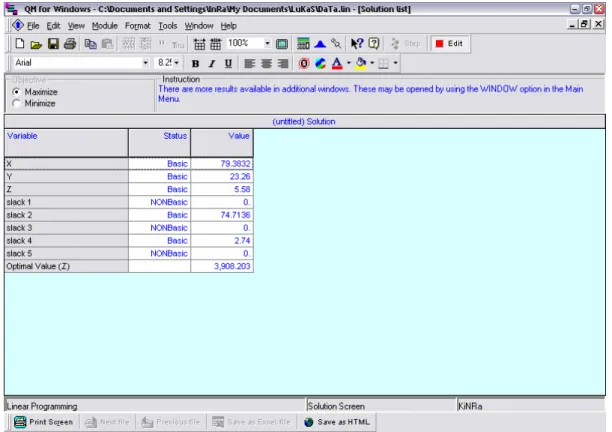Open the calculator icon in toolbar
This screenshot has height=432, width=612.
303,44
